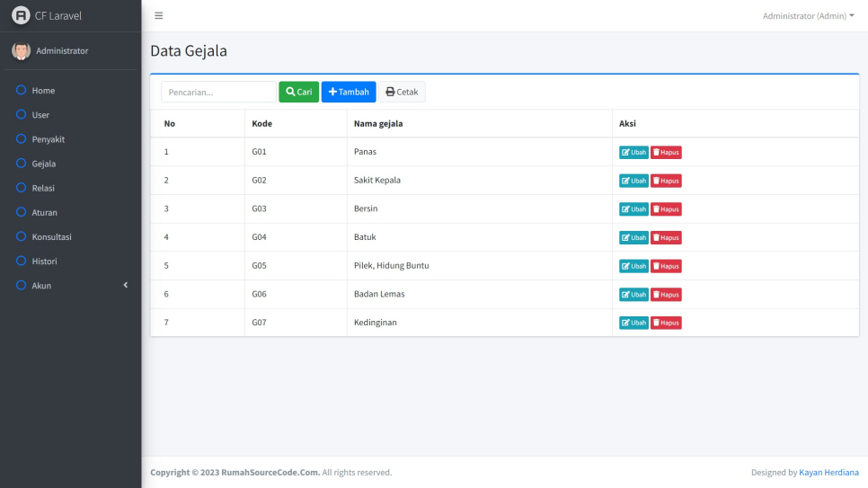The width and height of the screenshot is (868, 488).
Task: Open the Penyakit menu item
Action: [71, 139]
